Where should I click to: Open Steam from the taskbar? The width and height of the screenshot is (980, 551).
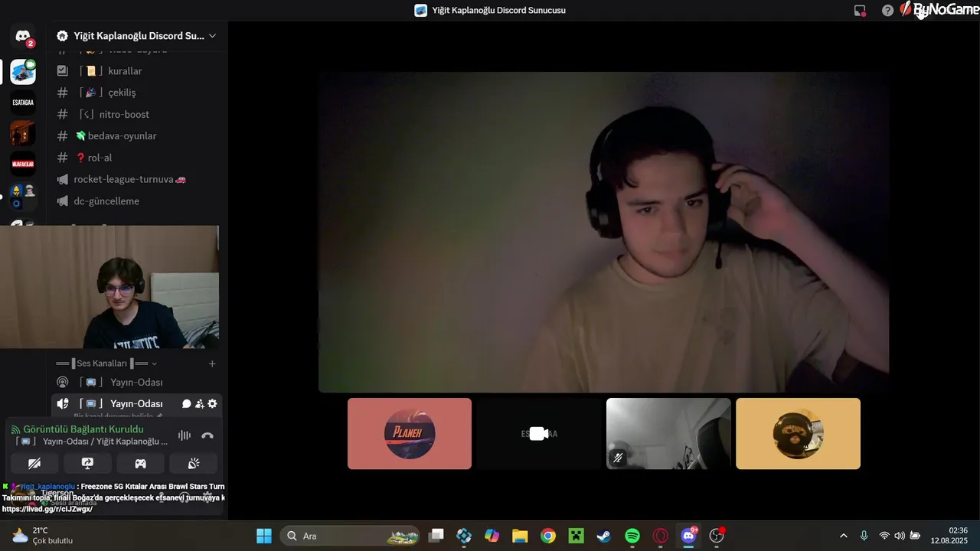coord(604,536)
